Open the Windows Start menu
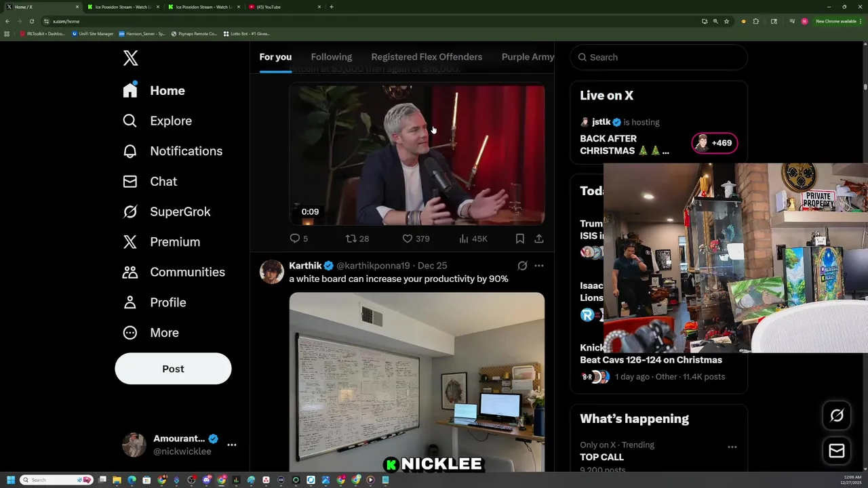 click(x=11, y=480)
